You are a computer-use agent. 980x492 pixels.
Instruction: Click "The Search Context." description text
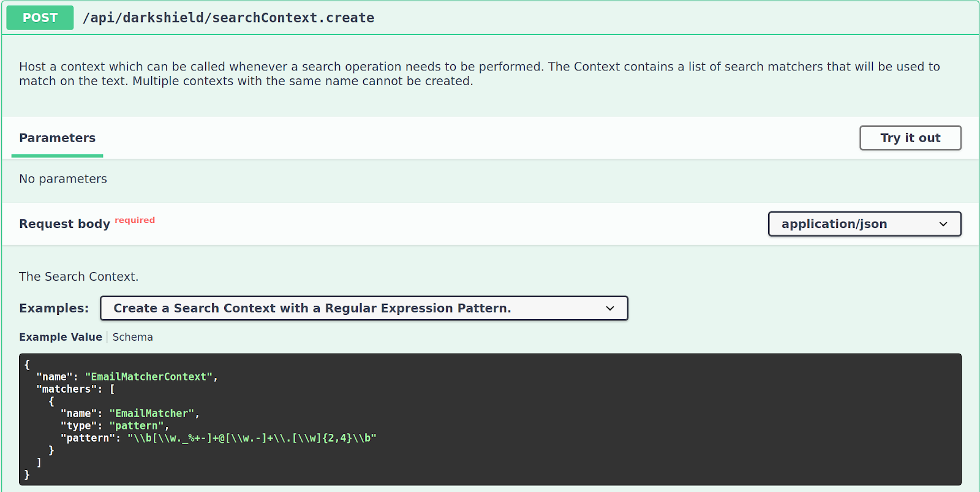click(x=78, y=276)
